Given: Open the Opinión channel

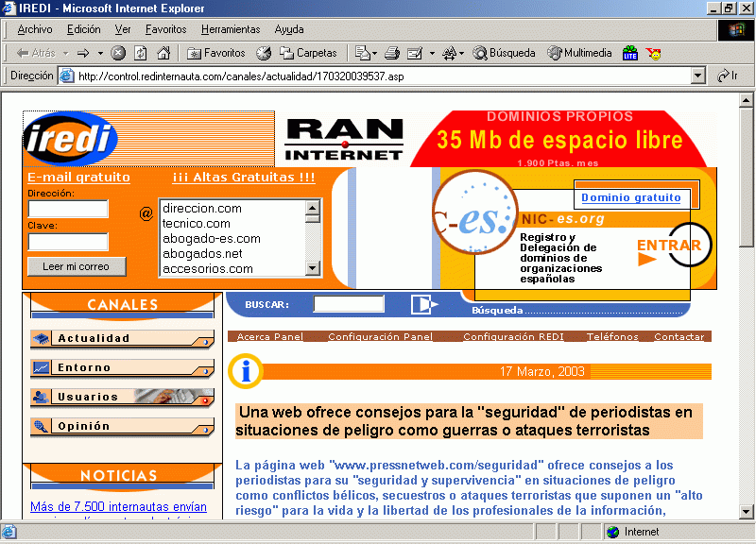Looking at the screenshot, I should (123, 427).
